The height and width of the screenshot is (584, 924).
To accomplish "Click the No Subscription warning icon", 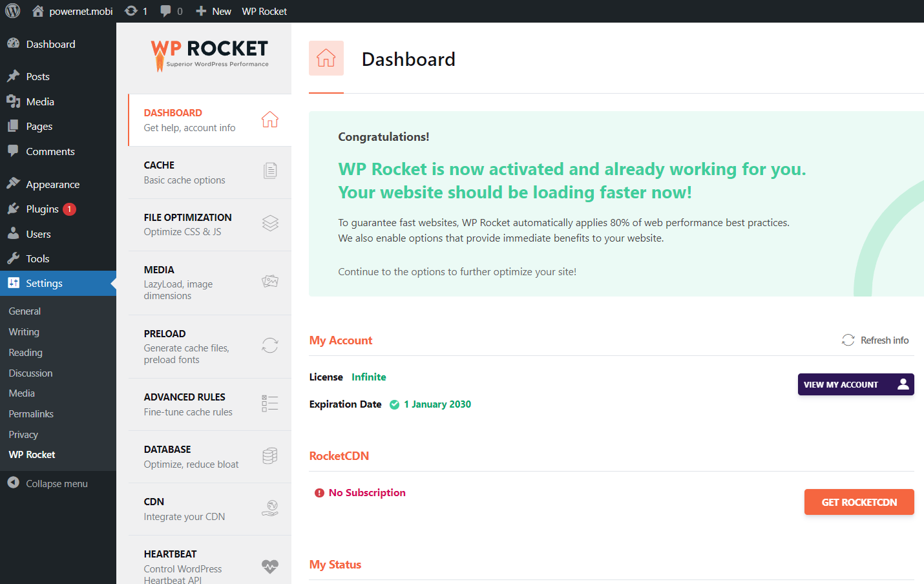I will point(319,493).
